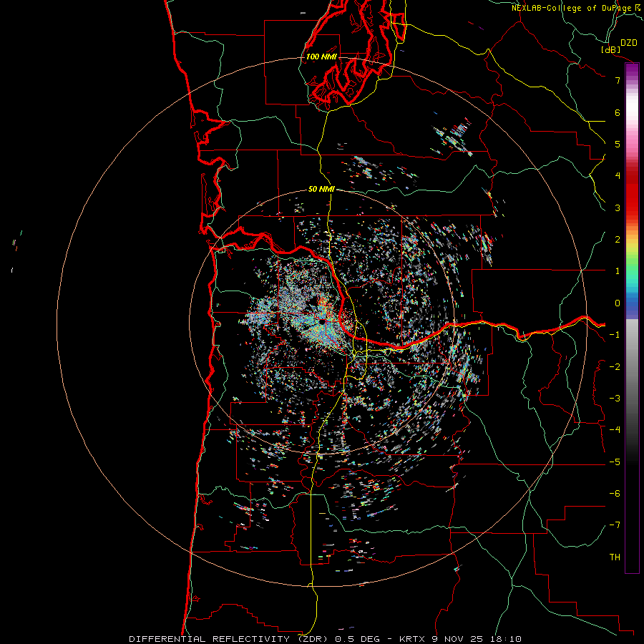Click the -4 tick label on color scale
644x644 pixels.
point(615,430)
